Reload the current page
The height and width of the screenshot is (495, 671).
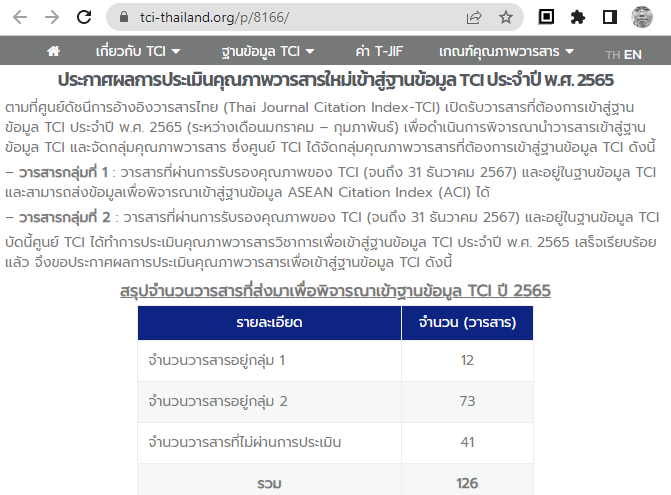coord(85,17)
